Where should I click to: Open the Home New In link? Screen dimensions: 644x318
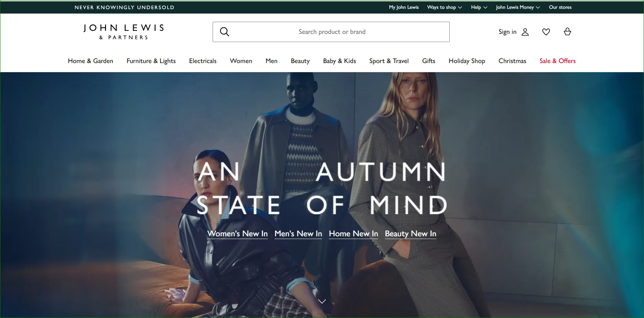coord(353,234)
